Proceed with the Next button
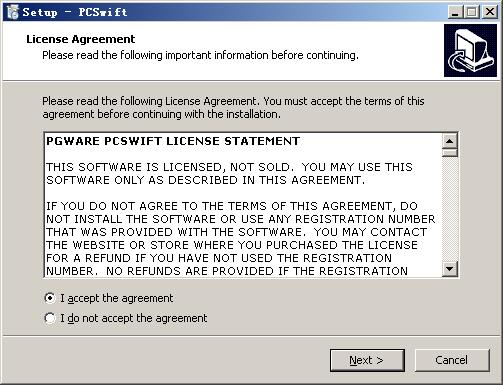The width and height of the screenshot is (503, 385). pyautogui.click(x=367, y=360)
